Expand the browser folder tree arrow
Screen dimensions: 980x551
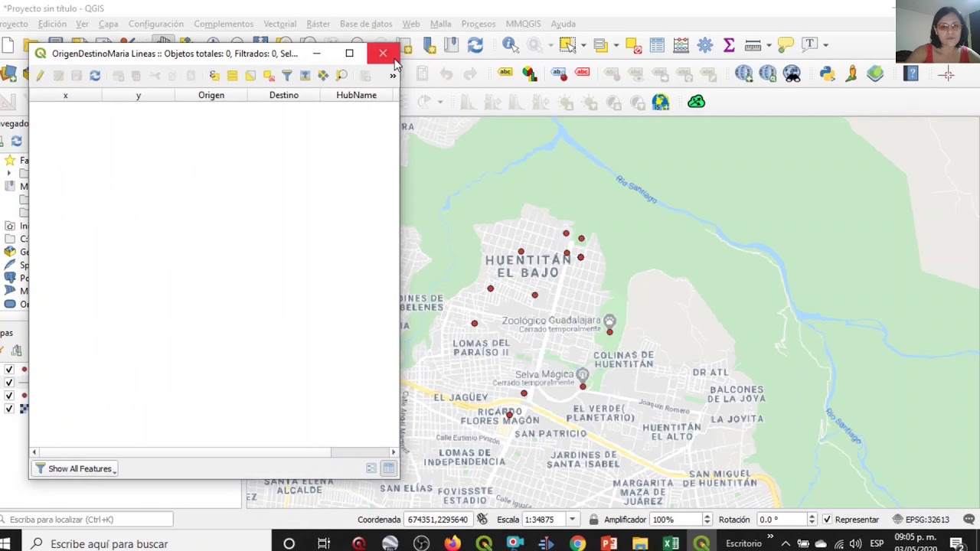(x=9, y=174)
